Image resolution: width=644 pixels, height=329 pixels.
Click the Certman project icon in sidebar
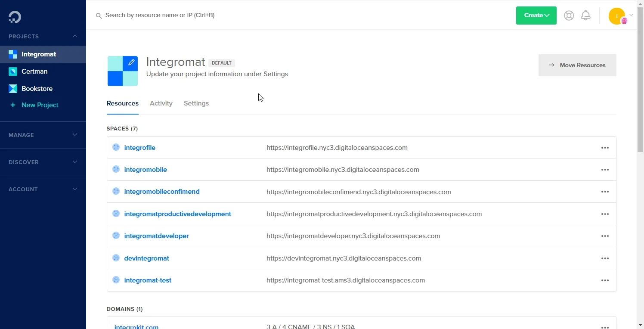13,71
